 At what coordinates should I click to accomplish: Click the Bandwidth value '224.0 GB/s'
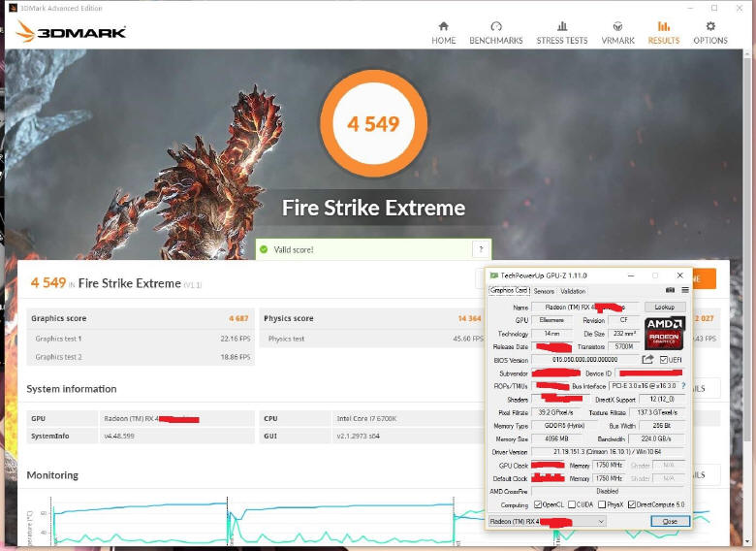tap(656, 438)
